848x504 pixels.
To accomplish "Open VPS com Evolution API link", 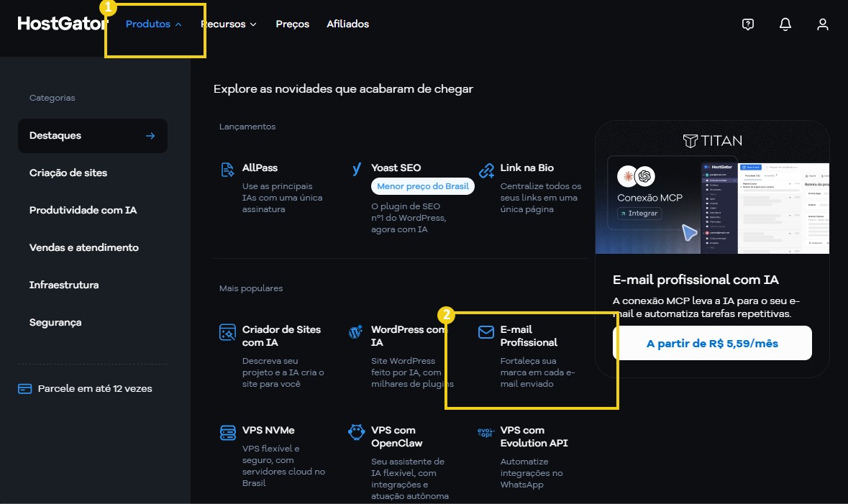I will click(534, 436).
